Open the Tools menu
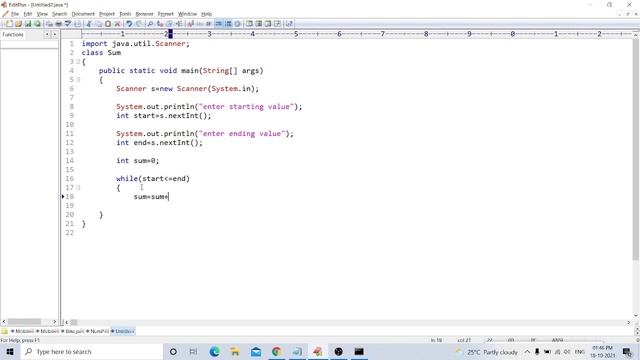Viewport: 640px width, 360px height. point(125,14)
